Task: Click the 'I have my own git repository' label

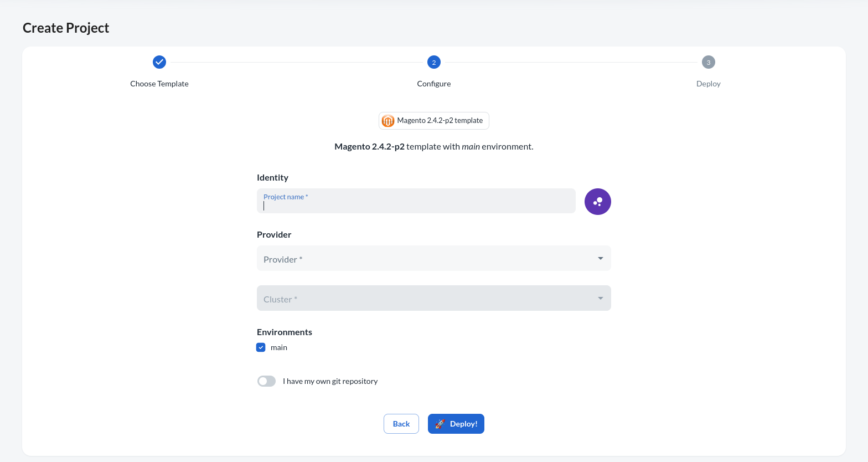Action: pos(330,381)
